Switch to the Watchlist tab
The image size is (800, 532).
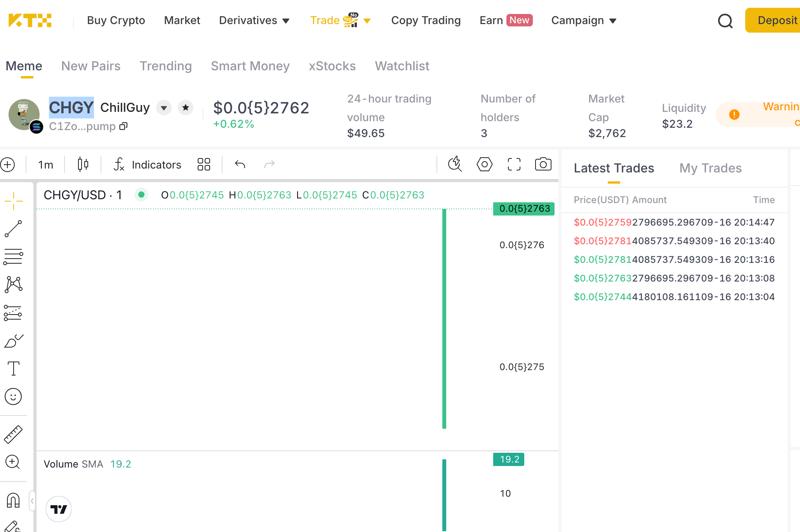[402, 66]
